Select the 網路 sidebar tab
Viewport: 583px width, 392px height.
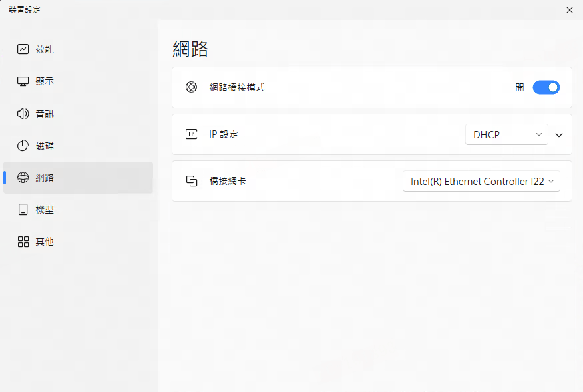(x=77, y=178)
